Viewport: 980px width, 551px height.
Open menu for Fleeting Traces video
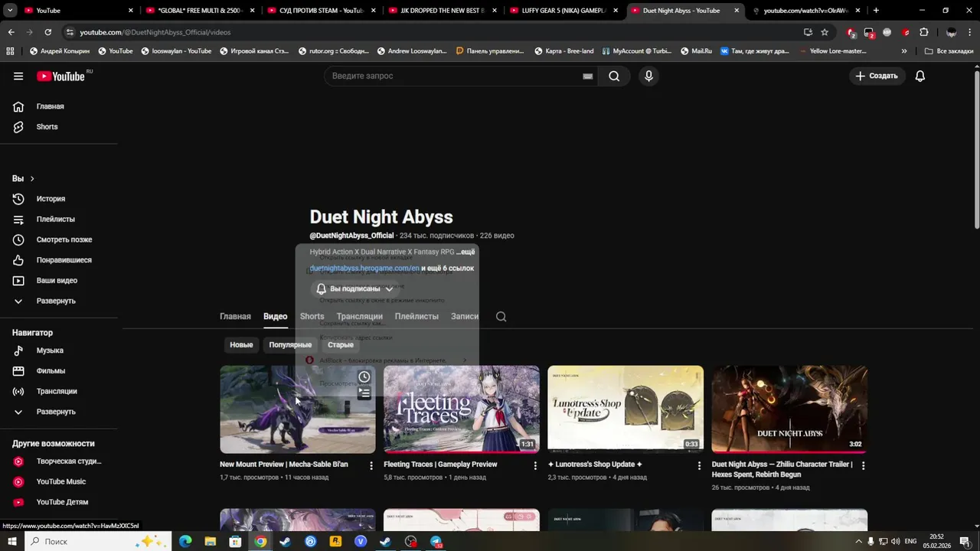535,465
